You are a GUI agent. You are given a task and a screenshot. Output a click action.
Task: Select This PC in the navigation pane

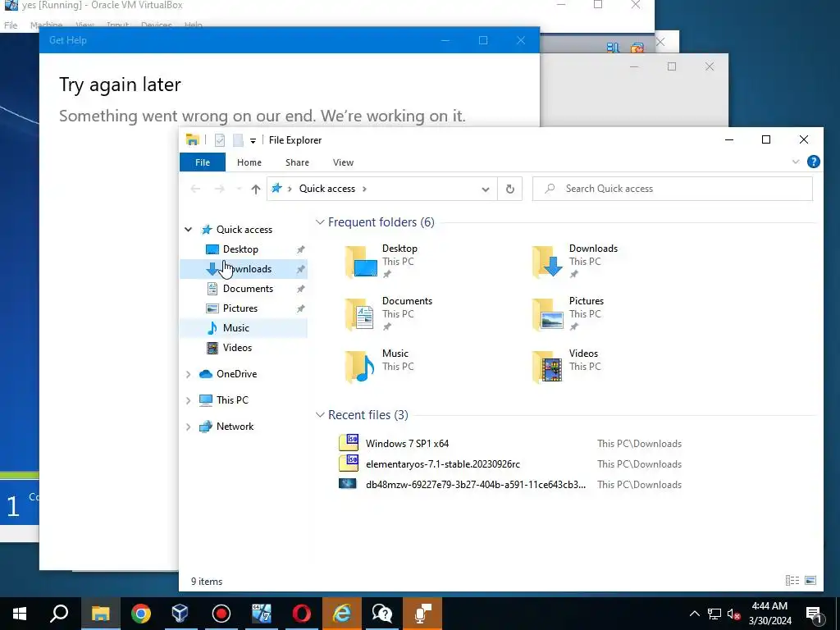point(232,400)
